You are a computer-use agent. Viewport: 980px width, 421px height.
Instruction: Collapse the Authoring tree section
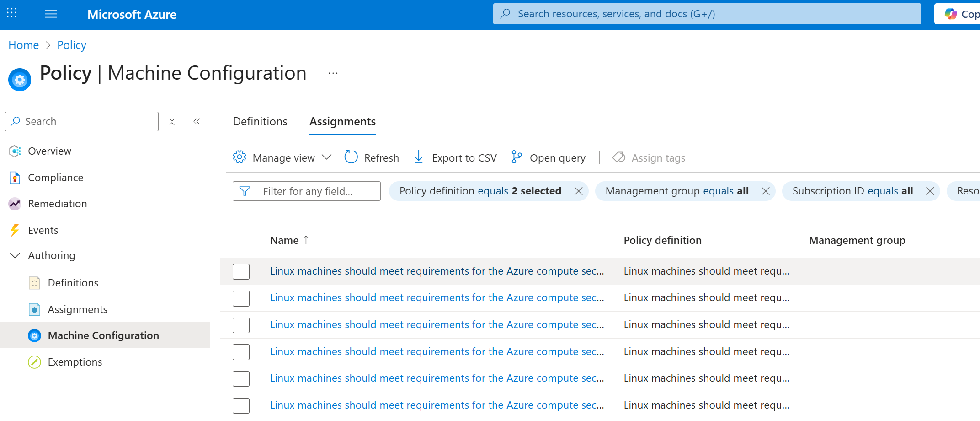(15, 255)
